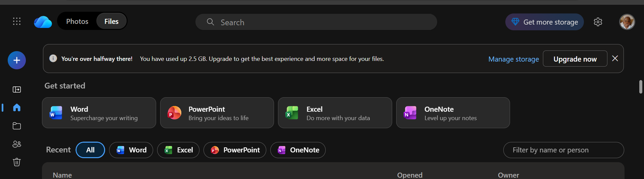Dismiss the storage banner
The height and width of the screenshot is (179, 644).
pos(615,59)
